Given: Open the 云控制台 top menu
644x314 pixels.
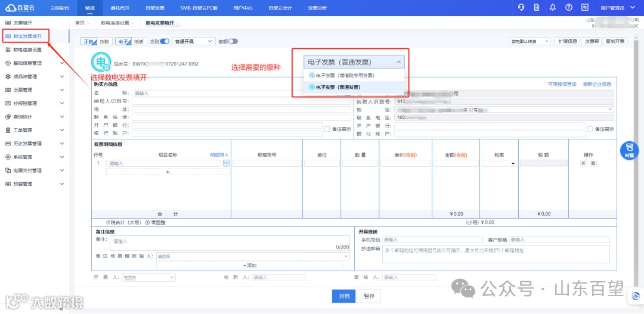Looking at the screenshot, I should pyautogui.click(x=60, y=8).
